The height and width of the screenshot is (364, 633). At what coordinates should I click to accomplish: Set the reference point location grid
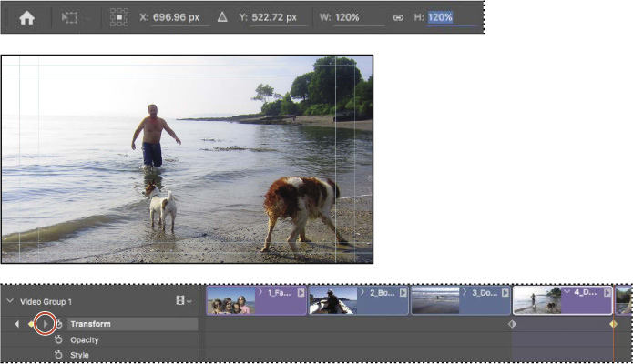[x=119, y=17]
